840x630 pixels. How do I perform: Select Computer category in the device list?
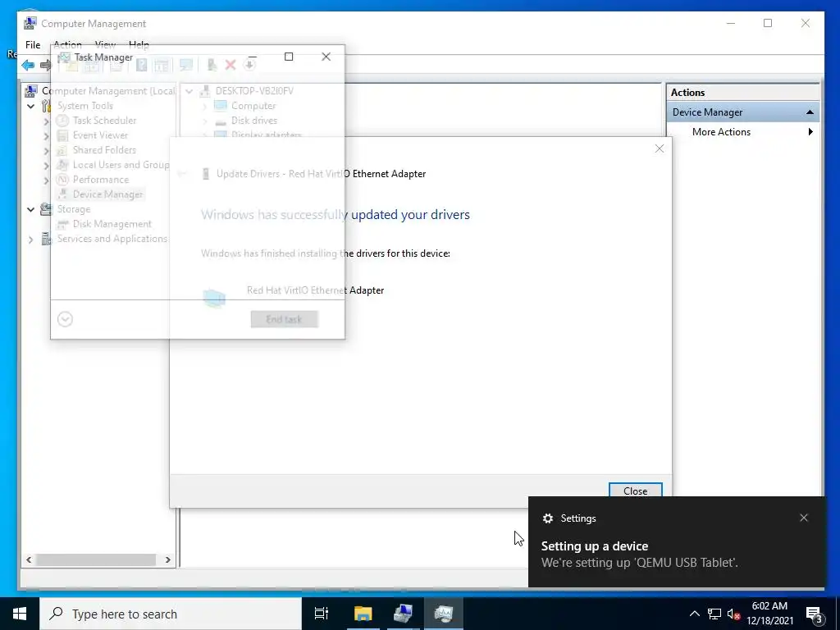pos(253,106)
